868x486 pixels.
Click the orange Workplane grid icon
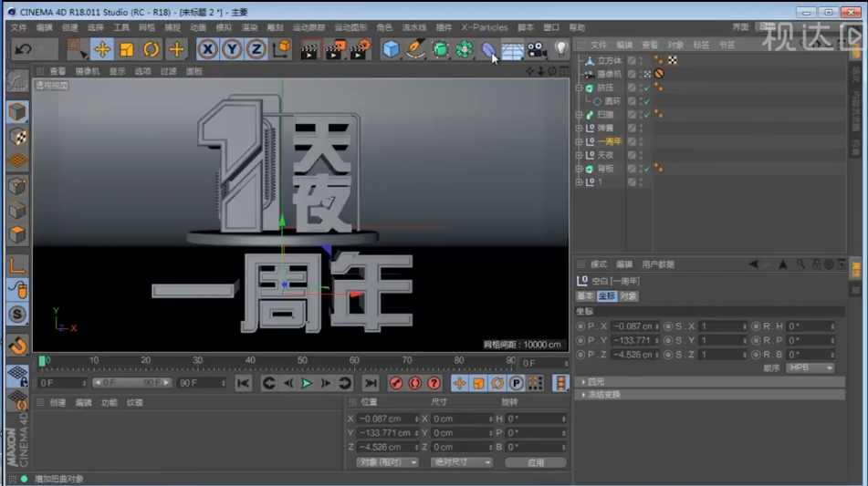(17, 160)
